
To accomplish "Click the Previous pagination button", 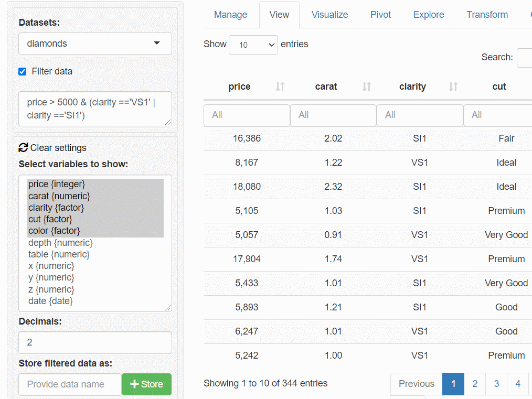I will pos(416,384).
